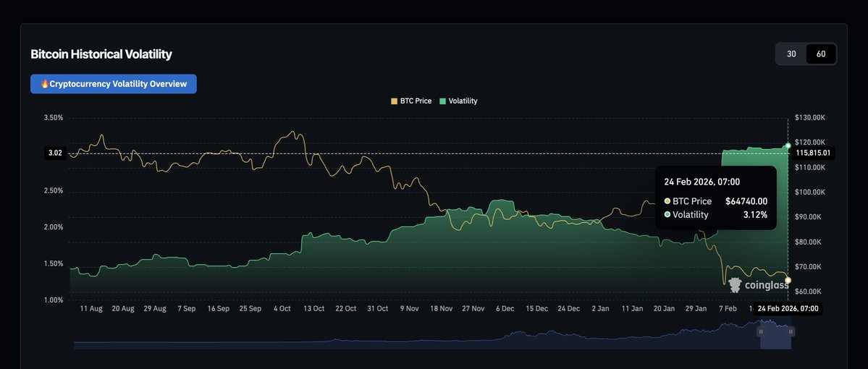Click the 3.02 crosshair label on left axis
868x369 pixels.
pos(55,153)
